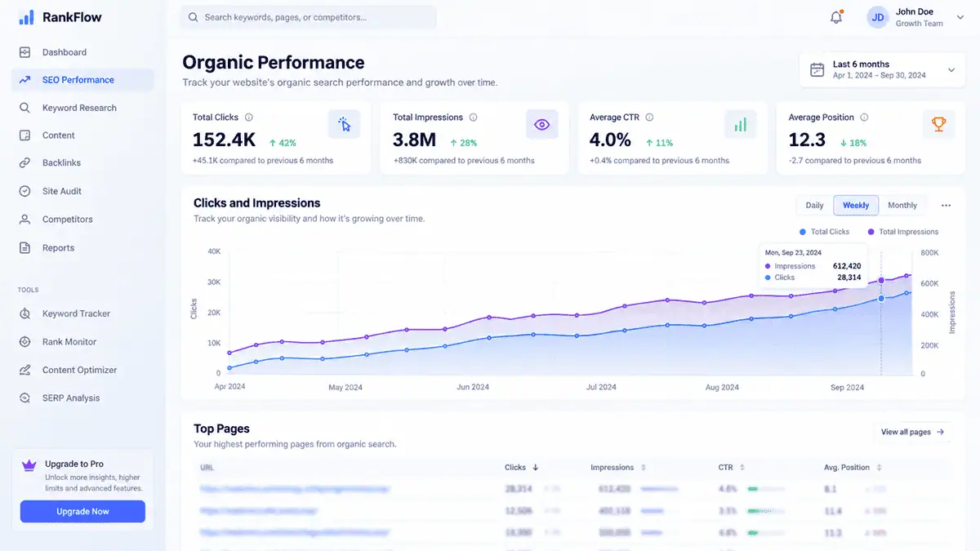Click the Upgrade Now button
Screen dimensions: 980x551
82,512
